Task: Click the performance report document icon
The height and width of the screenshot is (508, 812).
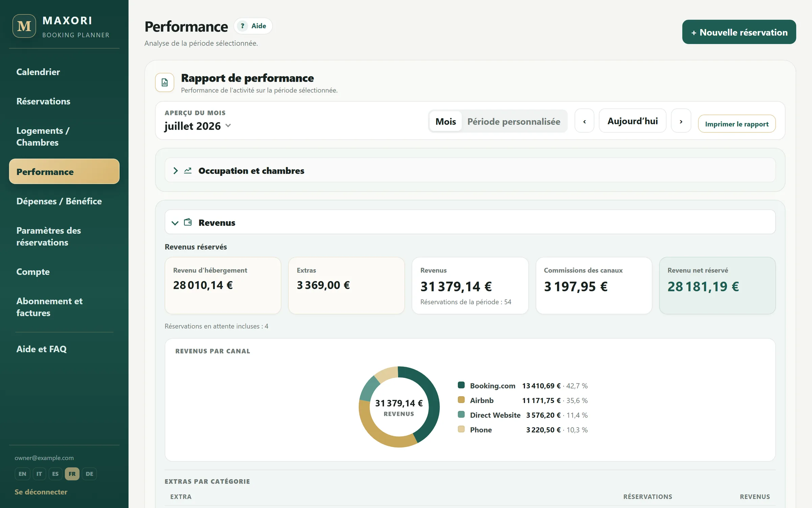Action: pos(165,82)
